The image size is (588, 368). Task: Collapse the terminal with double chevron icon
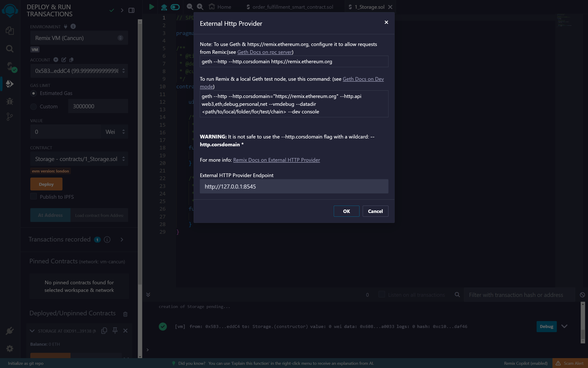click(x=148, y=295)
